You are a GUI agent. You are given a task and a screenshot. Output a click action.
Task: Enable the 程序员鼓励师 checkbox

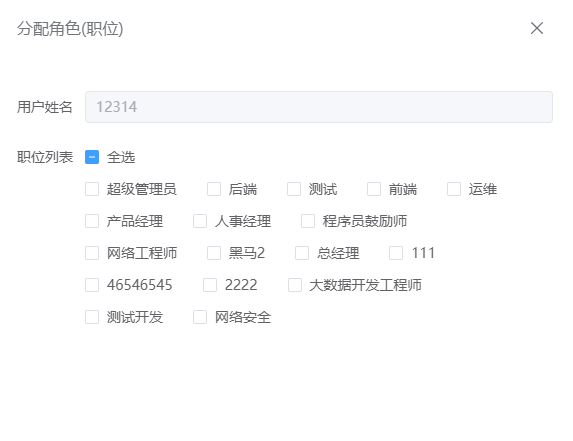(308, 221)
